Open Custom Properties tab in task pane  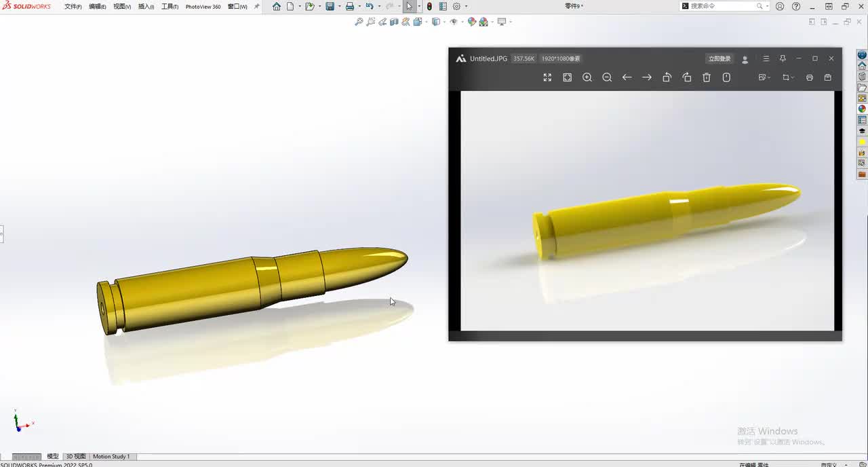point(862,120)
